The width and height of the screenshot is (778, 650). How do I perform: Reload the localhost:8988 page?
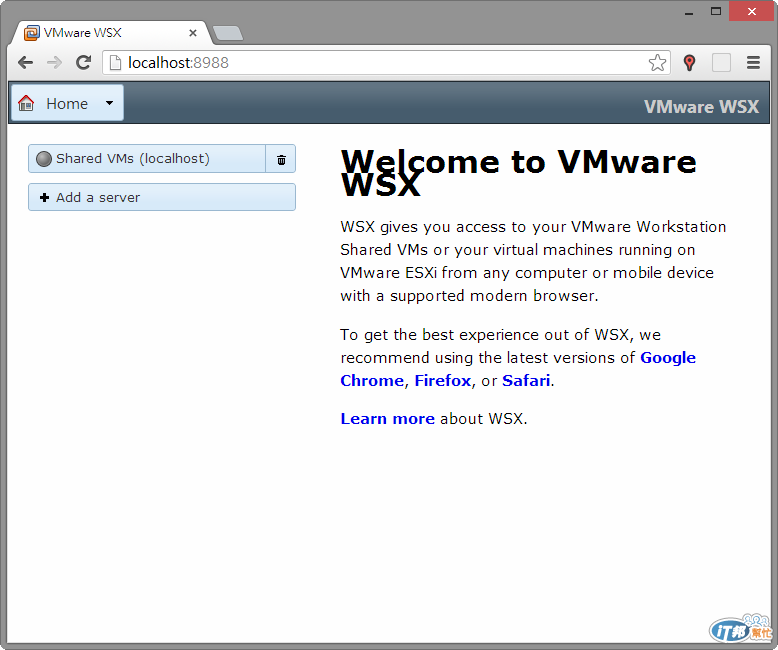pos(83,63)
